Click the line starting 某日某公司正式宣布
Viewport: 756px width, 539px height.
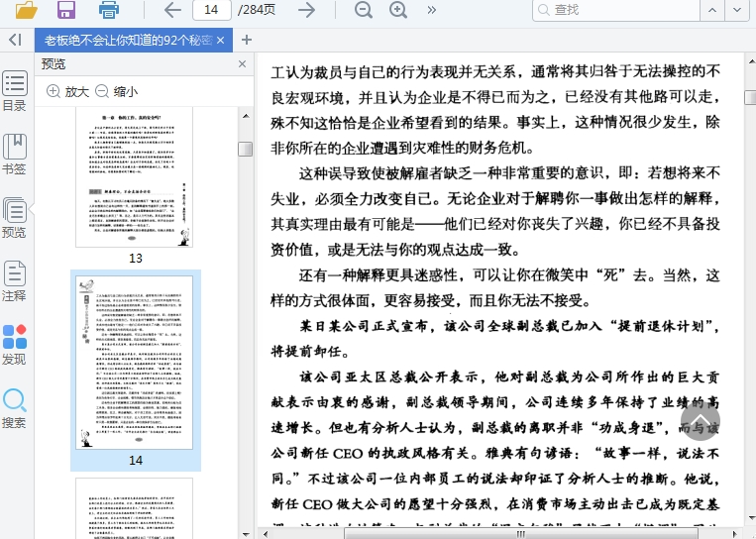(509, 326)
